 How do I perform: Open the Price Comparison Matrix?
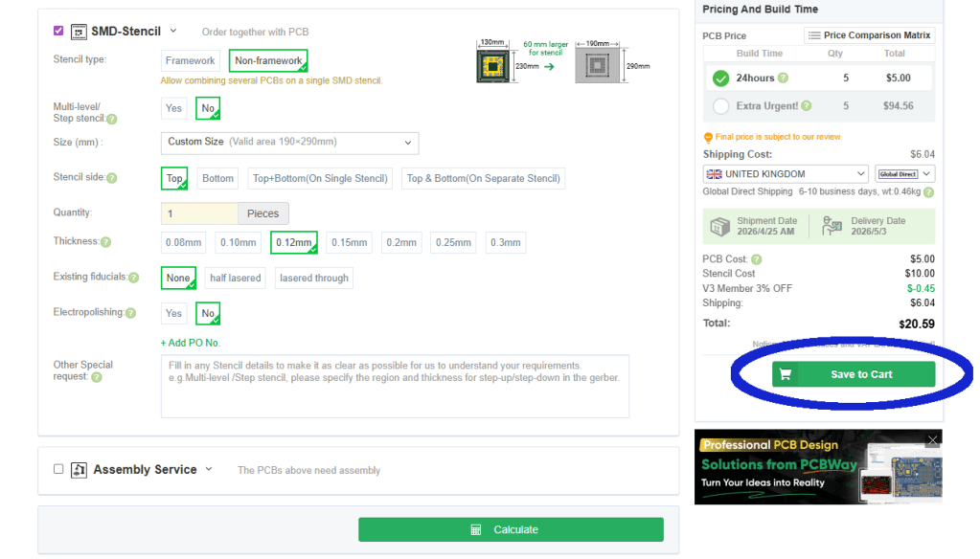(x=868, y=35)
